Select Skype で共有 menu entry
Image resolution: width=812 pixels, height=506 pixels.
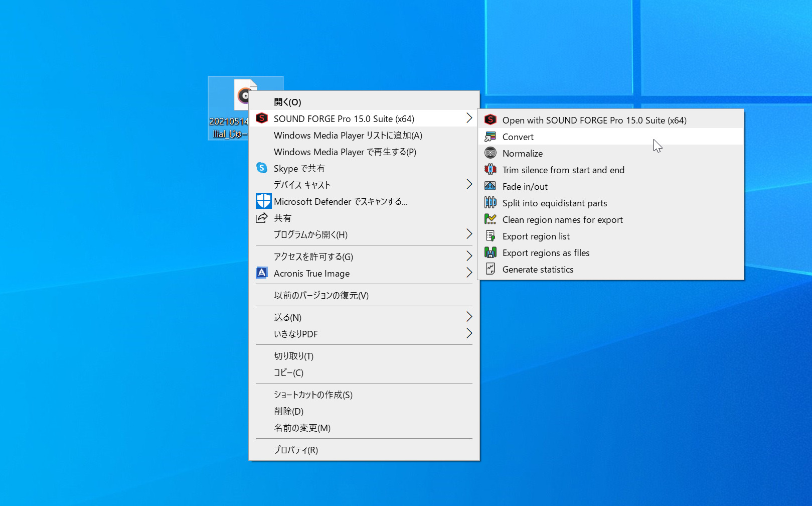click(x=364, y=168)
